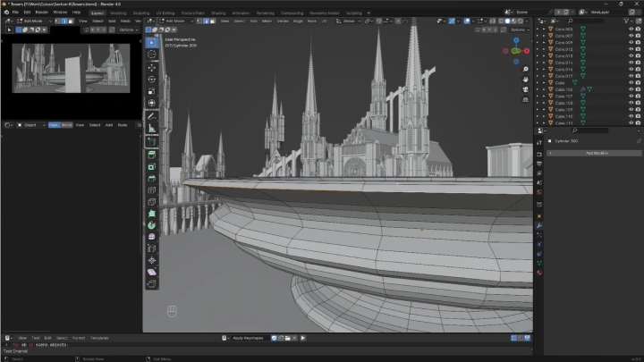Click the pan view hand icon
Image resolution: width=644 pixels, height=362 pixels.
[x=525, y=80]
